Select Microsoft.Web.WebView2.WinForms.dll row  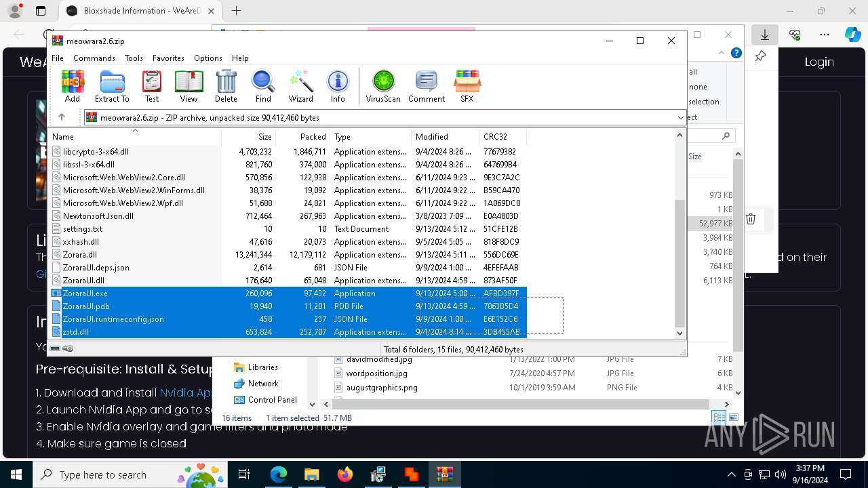[288, 190]
